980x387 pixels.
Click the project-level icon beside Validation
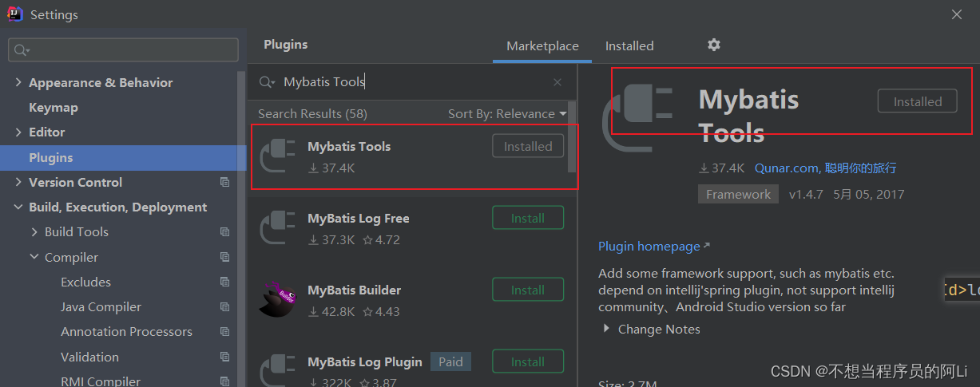(x=225, y=357)
